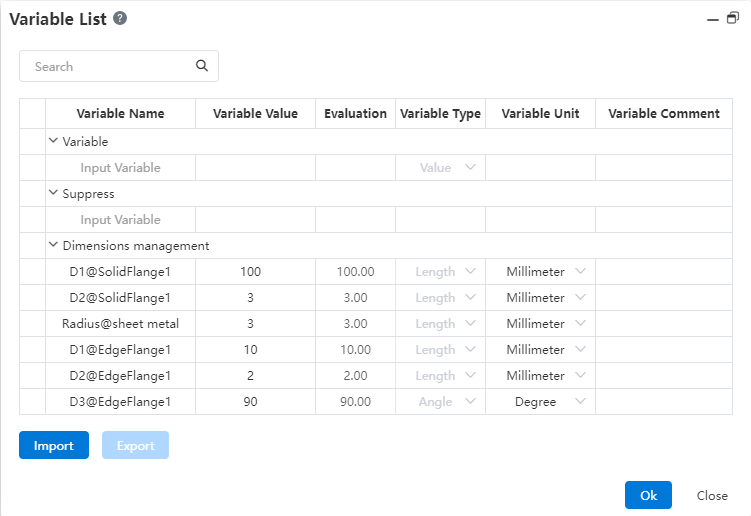Click evaluation 90.00 cell
751x516 pixels.
[355, 401]
